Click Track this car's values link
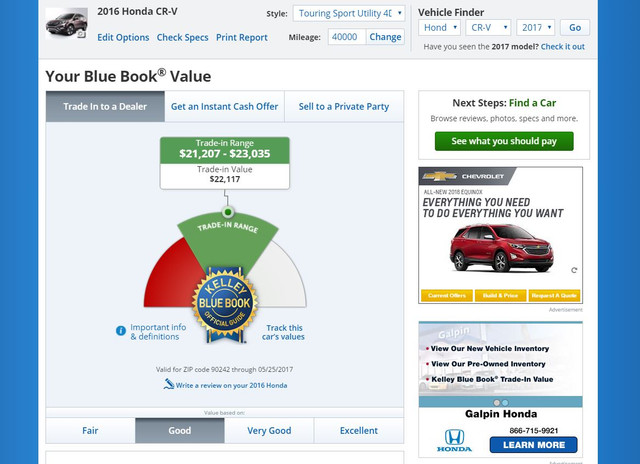The width and height of the screenshot is (640, 464). pyautogui.click(x=284, y=332)
